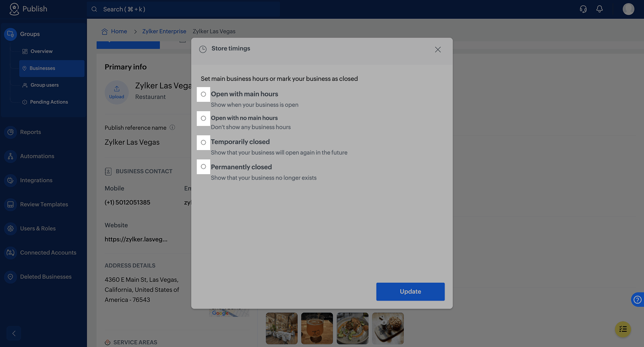
Task: Open the dessert board photo thumbnail
Action: (x=388, y=328)
